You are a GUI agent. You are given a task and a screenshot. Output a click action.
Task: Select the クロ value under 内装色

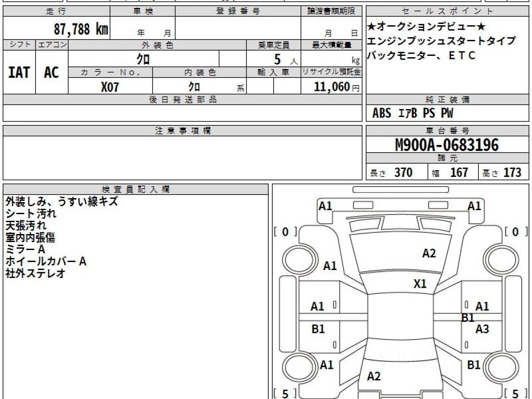pos(194,86)
